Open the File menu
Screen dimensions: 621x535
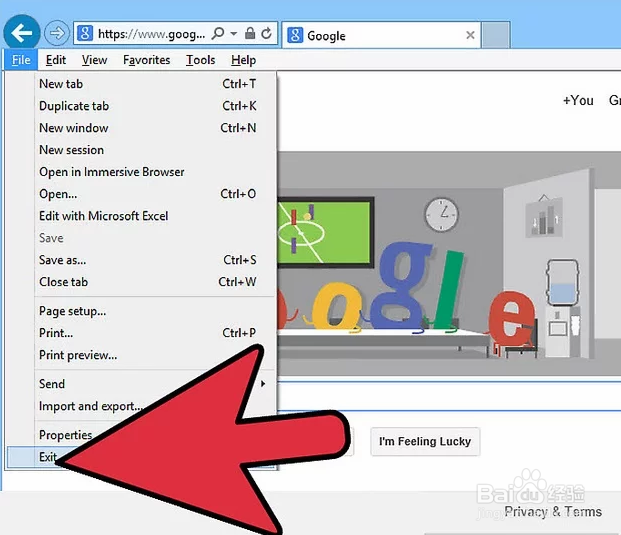21,60
